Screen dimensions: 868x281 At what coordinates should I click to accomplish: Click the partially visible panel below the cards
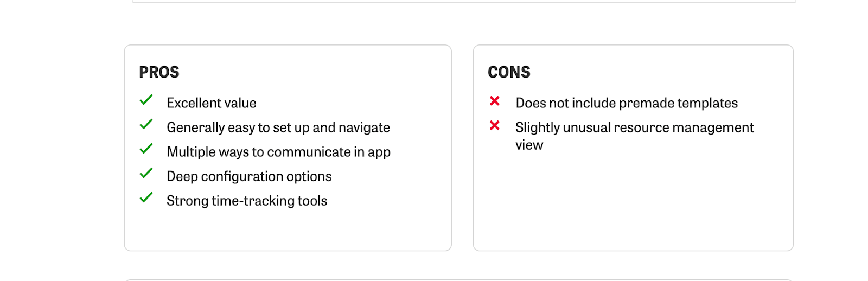pos(459,280)
